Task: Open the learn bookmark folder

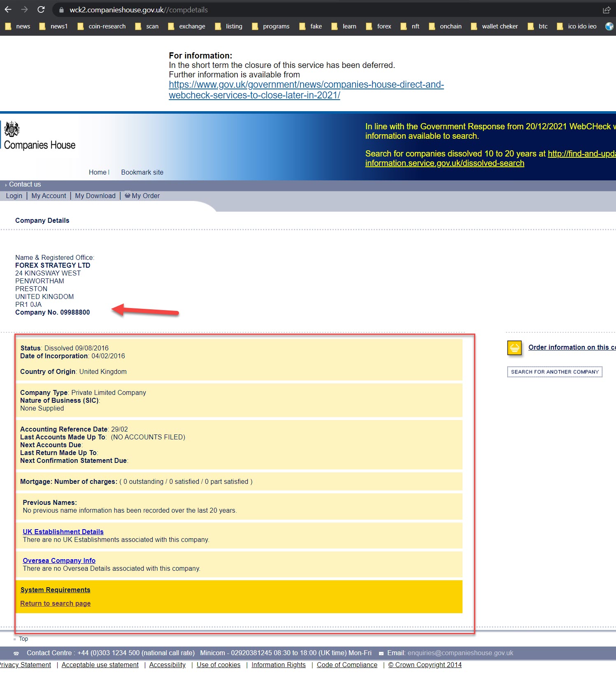Action: (344, 26)
